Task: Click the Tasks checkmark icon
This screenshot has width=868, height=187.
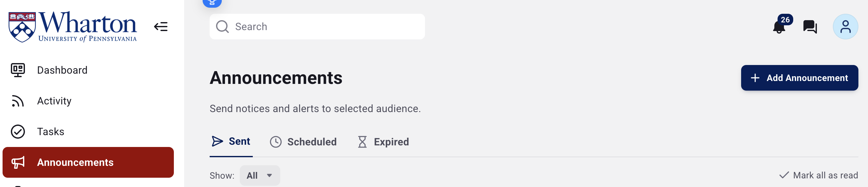Action: pos(18,132)
